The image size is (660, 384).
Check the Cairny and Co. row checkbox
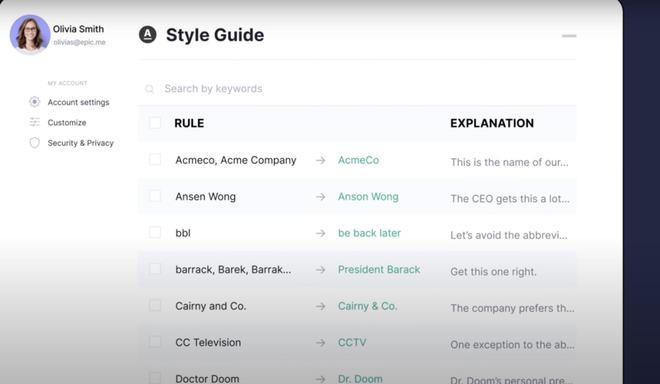[x=155, y=306]
